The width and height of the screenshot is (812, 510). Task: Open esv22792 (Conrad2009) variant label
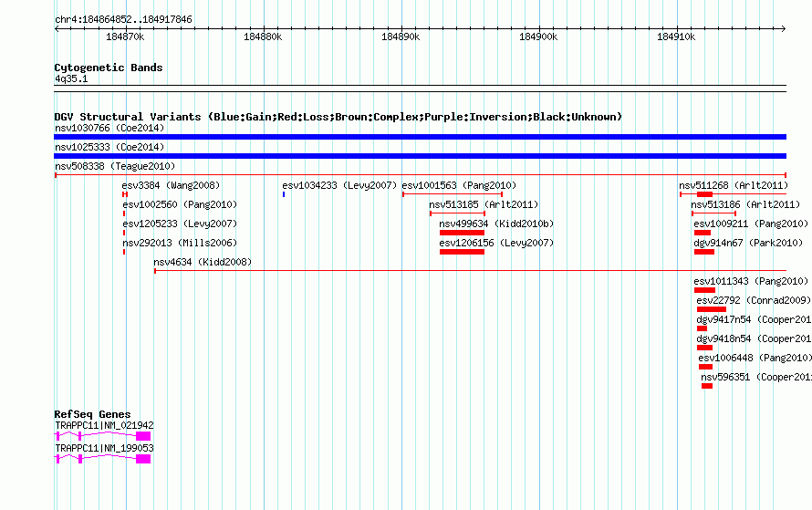click(754, 300)
